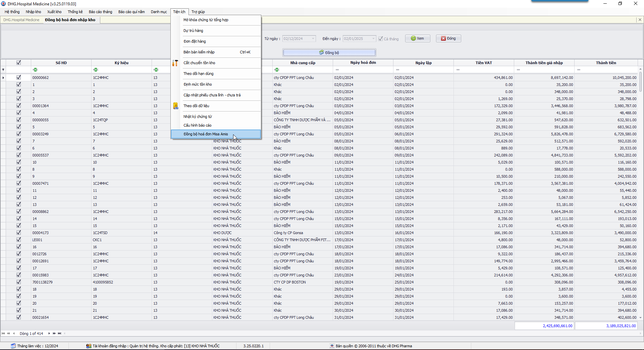Click the Xem button
Viewport: 644px width, 350px height.
point(418,39)
